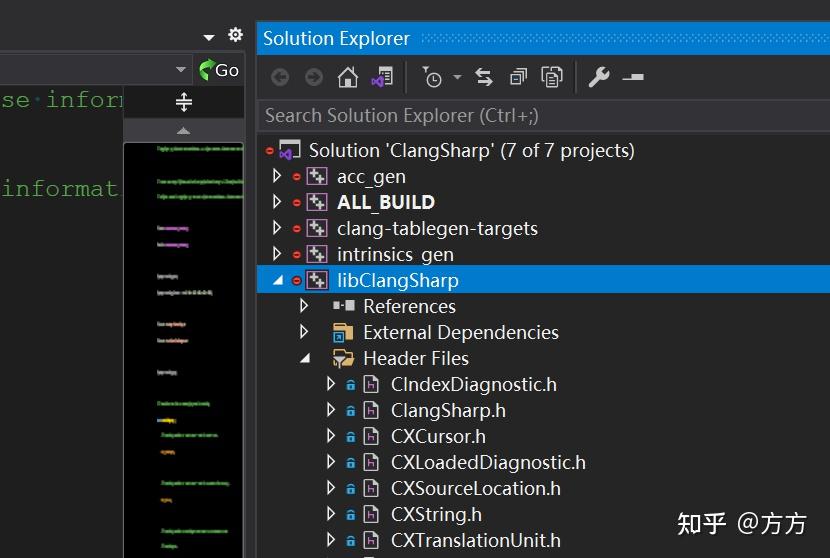Open Properties with the wrench icon
The image size is (830, 558).
pyautogui.click(x=599, y=77)
